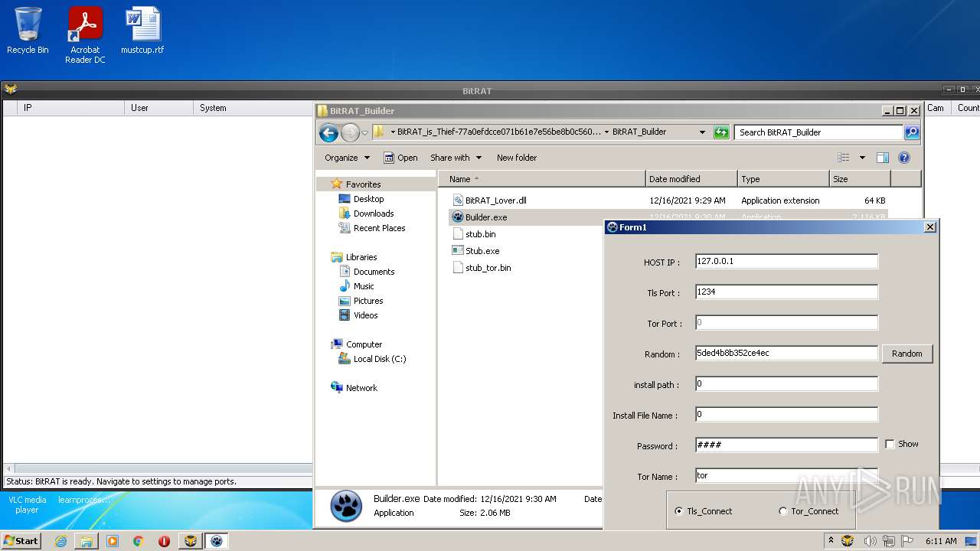980x551 pixels.
Task: Click the Start button on the taskbar
Action: click(21, 540)
